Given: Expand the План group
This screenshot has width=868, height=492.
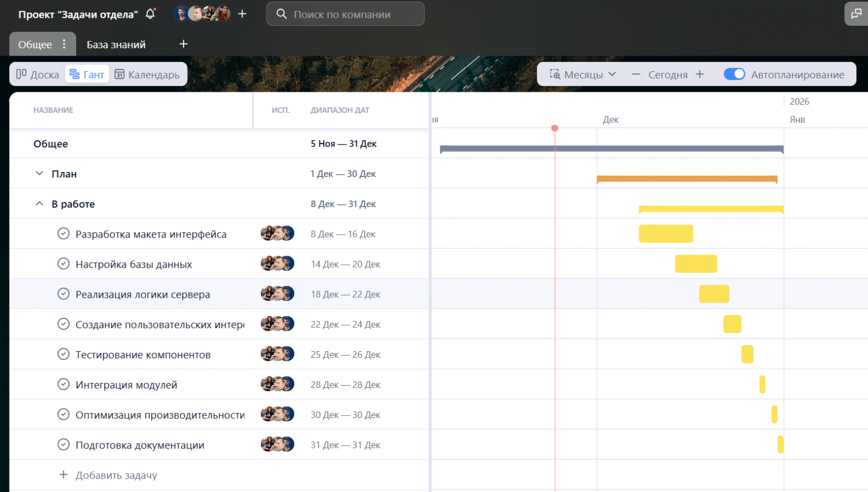Looking at the screenshot, I should pyautogui.click(x=40, y=174).
